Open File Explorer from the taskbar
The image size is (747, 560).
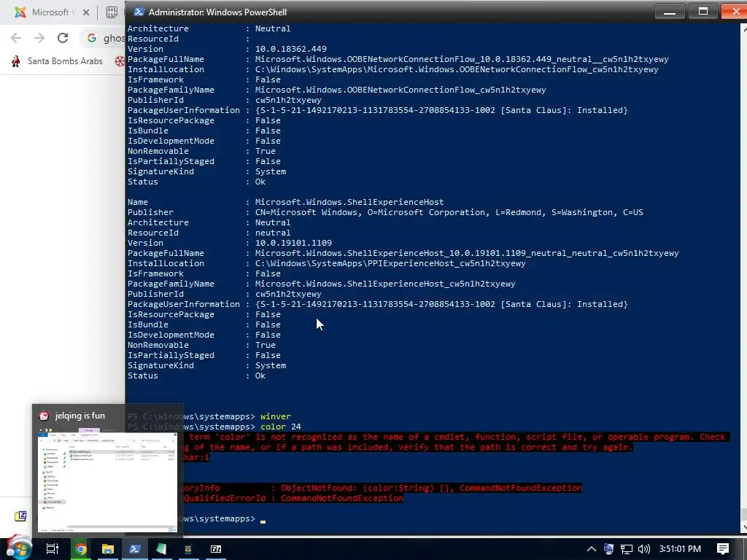coord(108,549)
